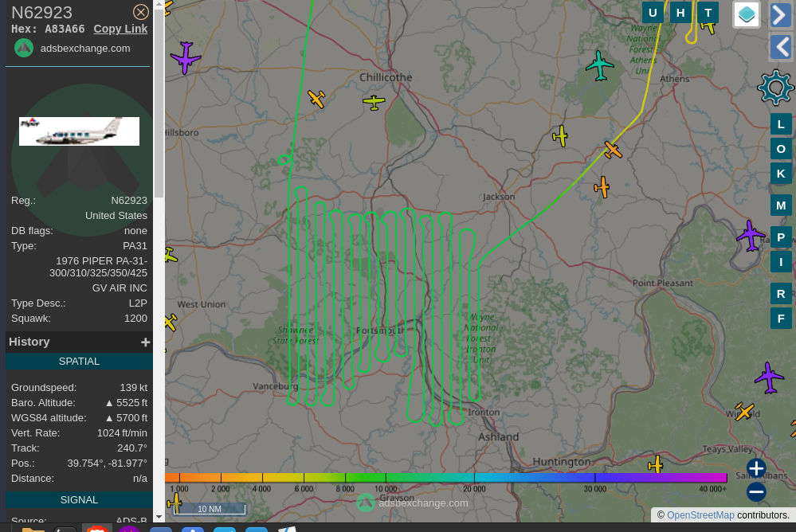Image resolution: width=796 pixels, height=532 pixels.
Task: Click the right chevron sidebar toggle
Action: 781,14
